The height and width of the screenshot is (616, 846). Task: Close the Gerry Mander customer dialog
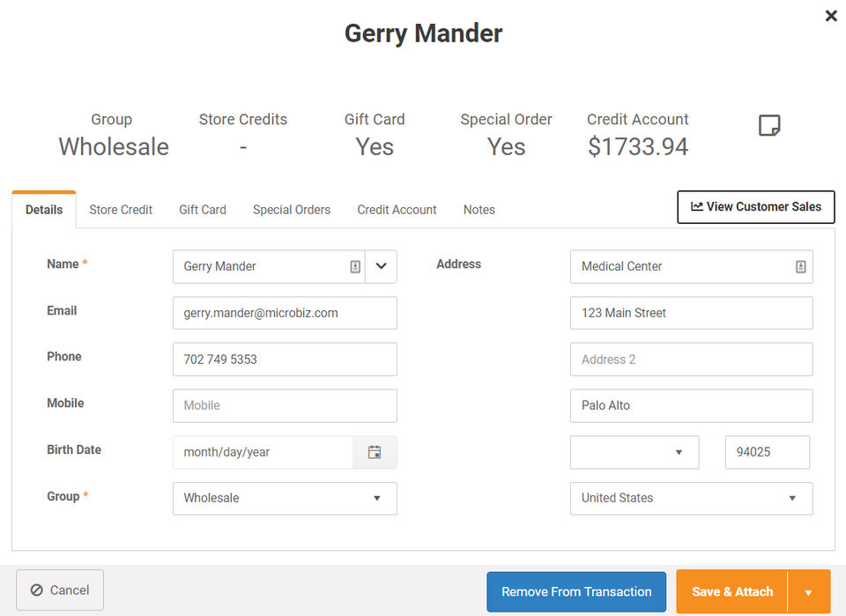[x=830, y=16]
